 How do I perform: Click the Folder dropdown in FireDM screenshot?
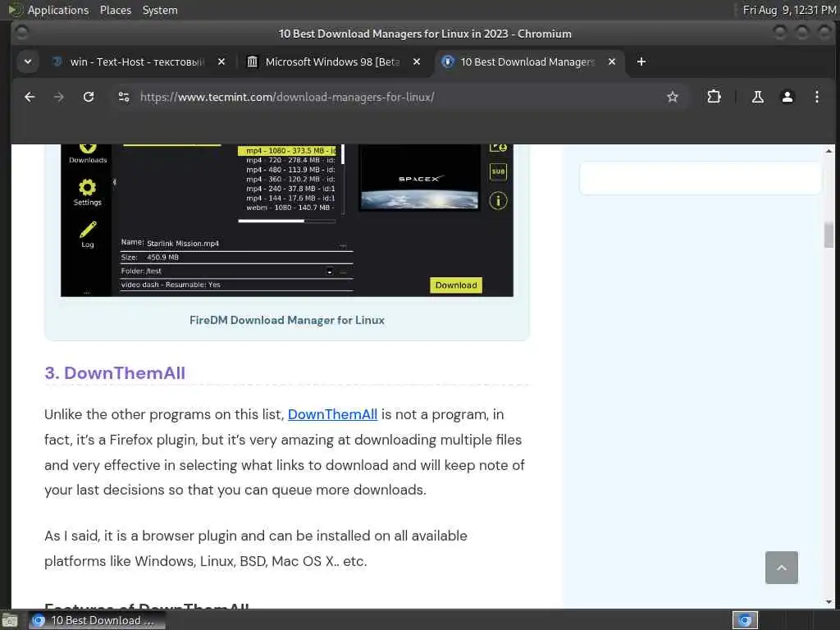(x=330, y=272)
